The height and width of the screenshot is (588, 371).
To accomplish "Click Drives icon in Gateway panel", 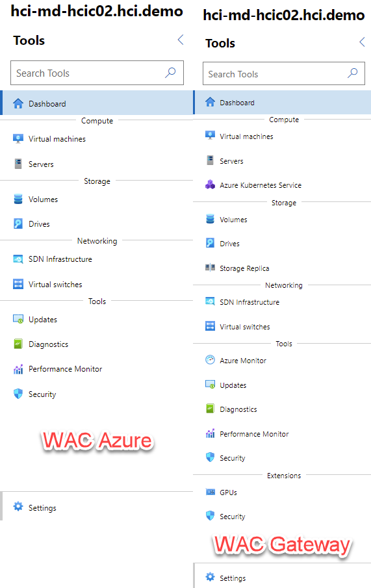I will pyautogui.click(x=210, y=243).
